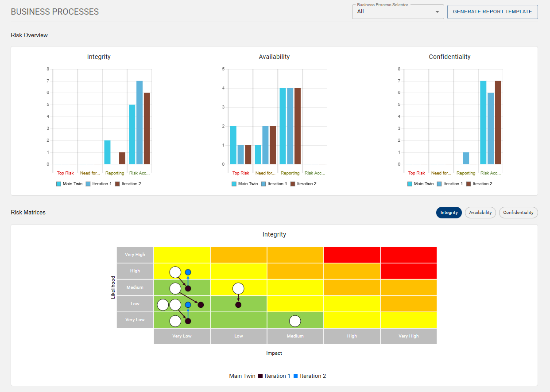Switch risk matrix to Availability
Screen dimensions: 550x392
(480, 213)
